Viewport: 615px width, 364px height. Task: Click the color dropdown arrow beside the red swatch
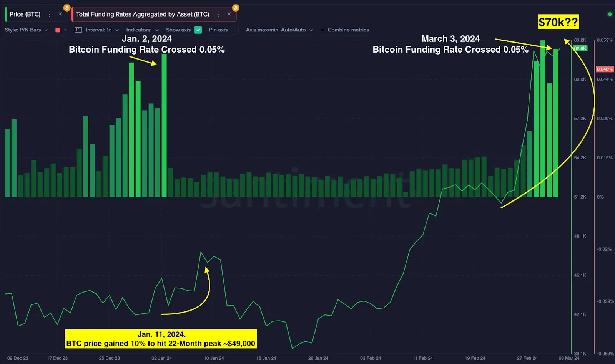(x=65, y=30)
